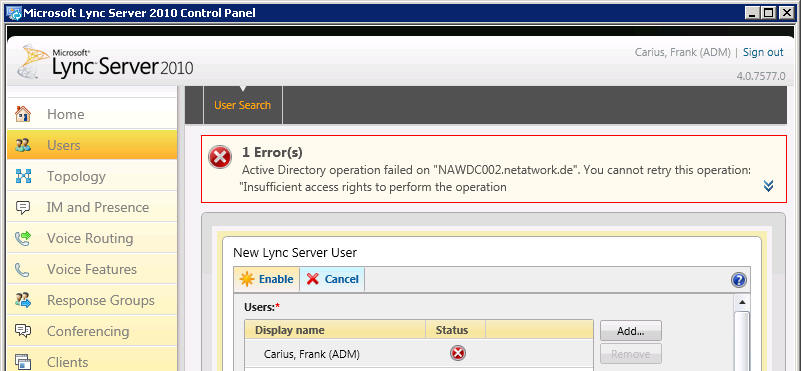Click error status icon for Carius, Frank
Screen dimensions: 801x371
click(458, 353)
